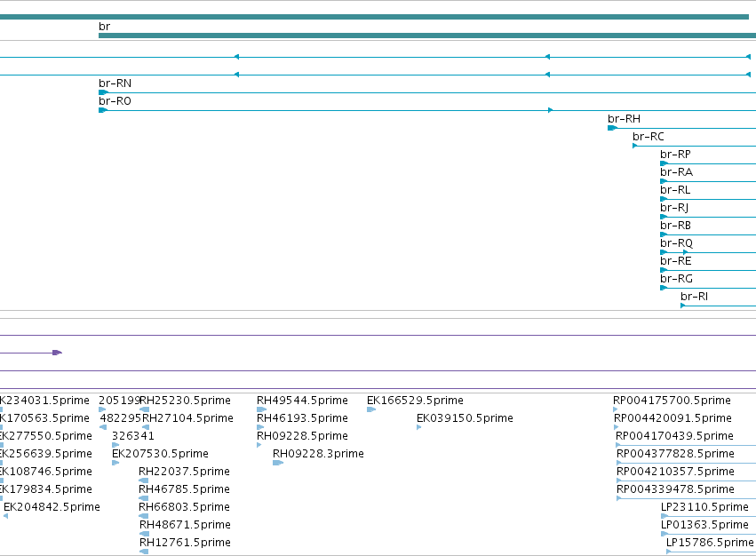756x556 pixels.
Task: Select the br-RG transcript label
Action: [x=676, y=279]
